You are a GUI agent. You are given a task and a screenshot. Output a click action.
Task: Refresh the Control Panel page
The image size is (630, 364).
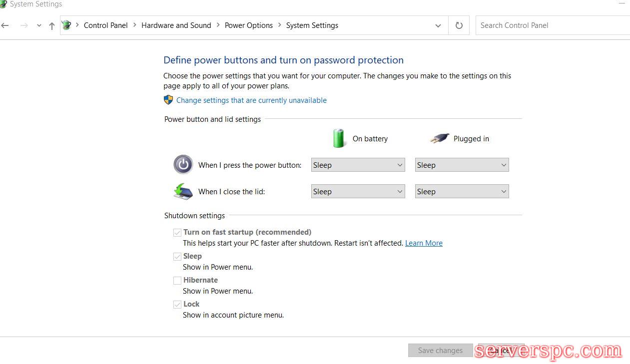[x=459, y=25]
